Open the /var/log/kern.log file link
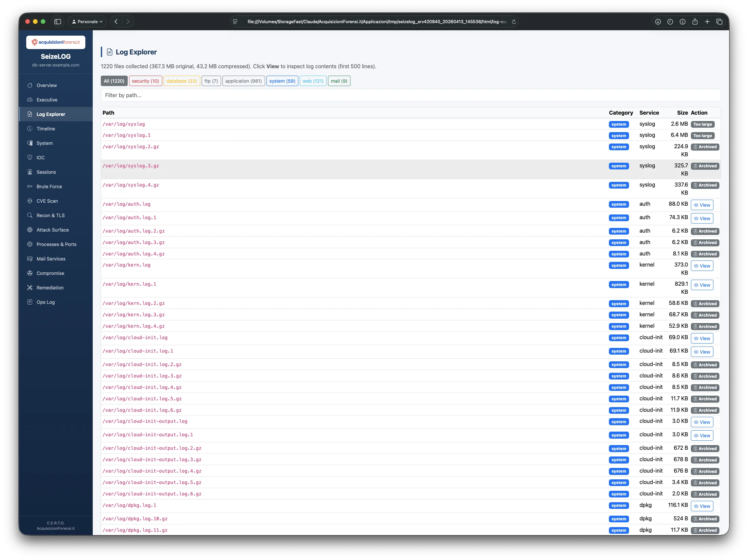Viewport: 748px width, 560px height. [127, 265]
